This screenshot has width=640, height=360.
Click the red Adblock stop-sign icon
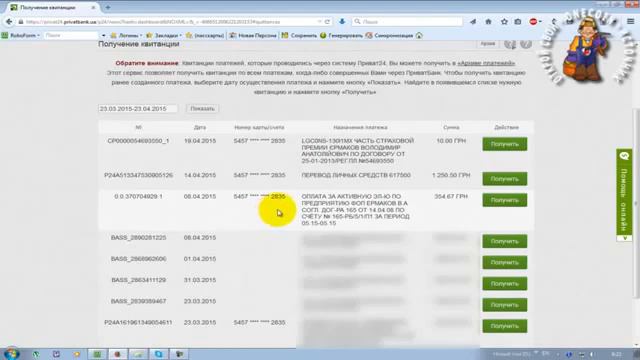[533, 22]
